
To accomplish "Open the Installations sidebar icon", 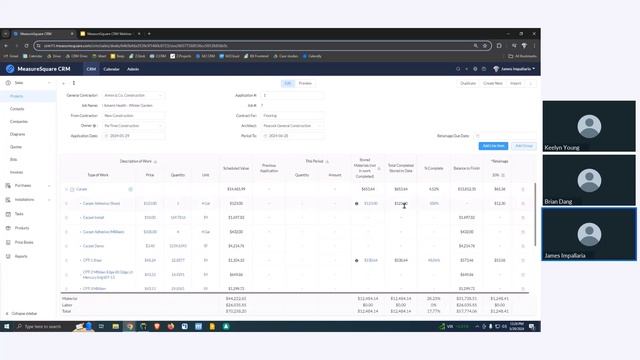I will pos(8,200).
